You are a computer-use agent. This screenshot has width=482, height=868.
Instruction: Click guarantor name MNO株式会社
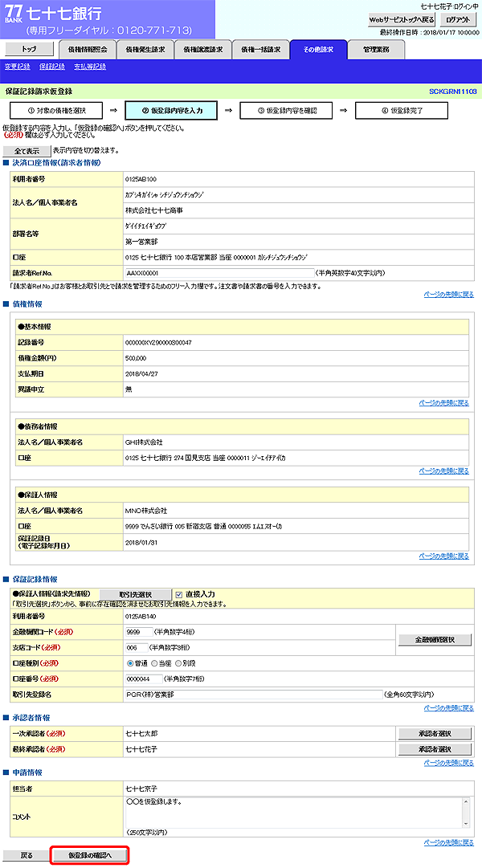pos(146,511)
